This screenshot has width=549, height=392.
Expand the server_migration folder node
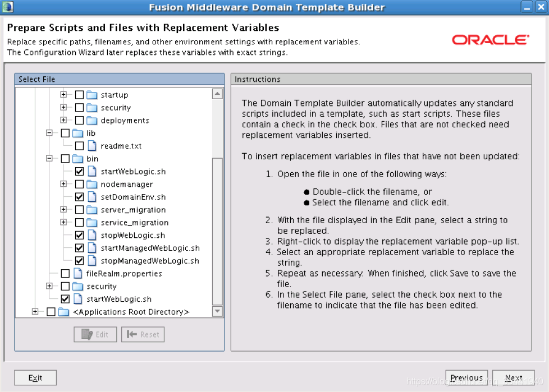(63, 210)
